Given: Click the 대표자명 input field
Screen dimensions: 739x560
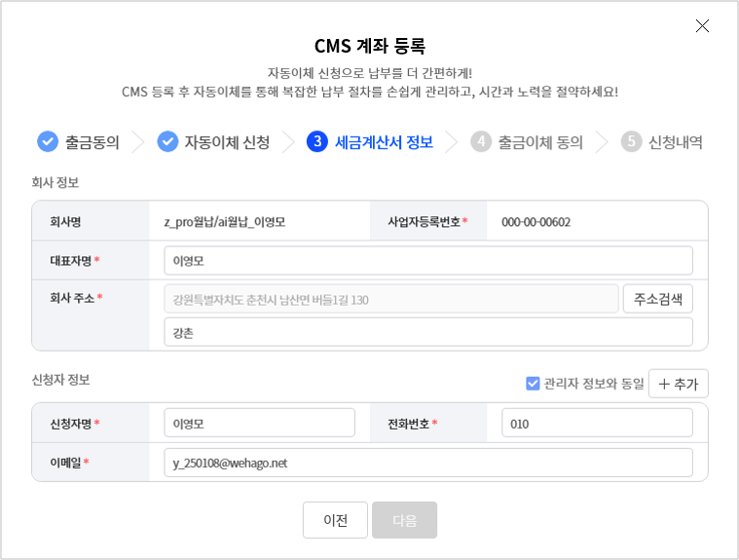Looking at the screenshot, I should (x=427, y=261).
